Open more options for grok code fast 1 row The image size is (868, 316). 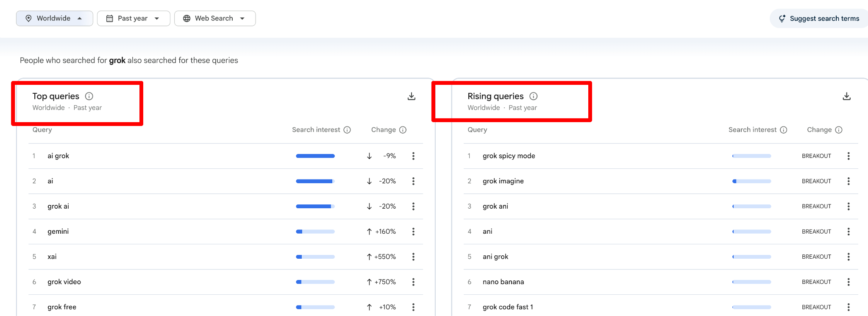849,307
